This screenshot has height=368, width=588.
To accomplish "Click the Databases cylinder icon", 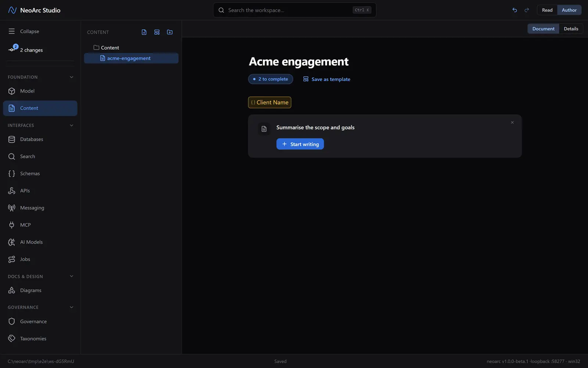I will pyautogui.click(x=12, y=139).
